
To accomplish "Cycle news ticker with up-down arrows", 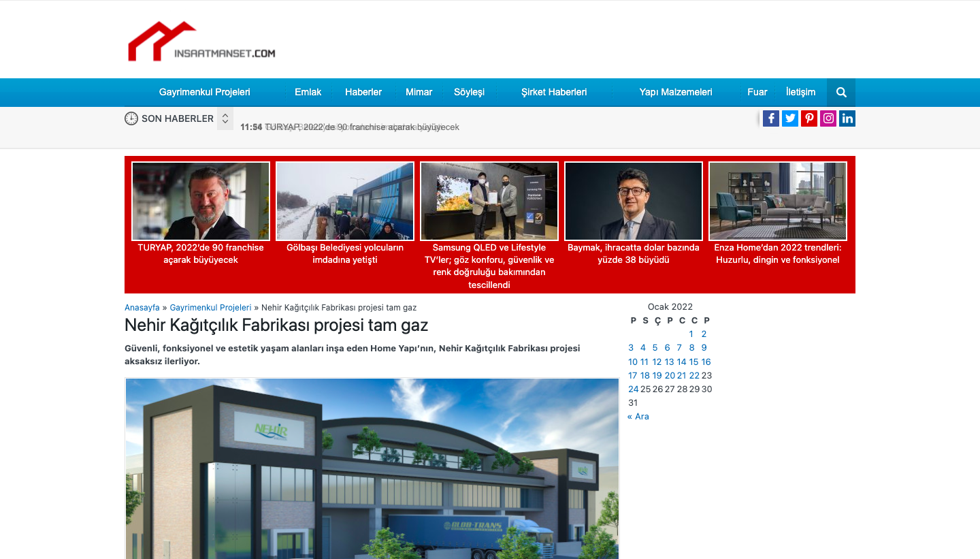I will coord(225,118).
